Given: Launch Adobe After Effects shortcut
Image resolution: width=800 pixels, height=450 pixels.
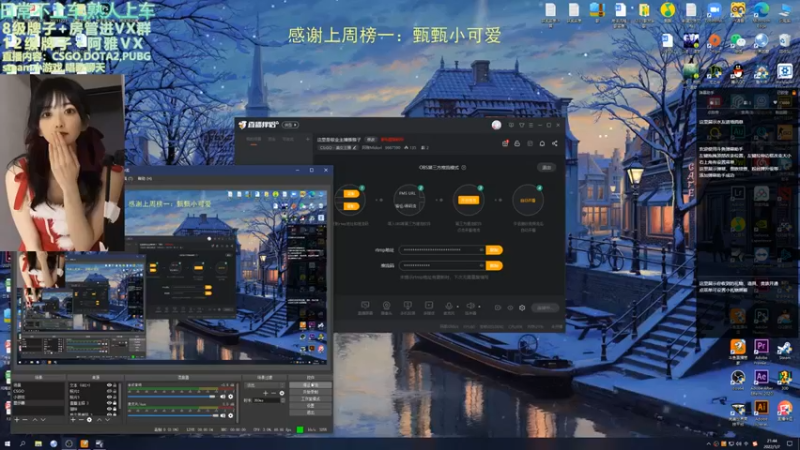Looking at the screenshot, I should coord(761,378).
